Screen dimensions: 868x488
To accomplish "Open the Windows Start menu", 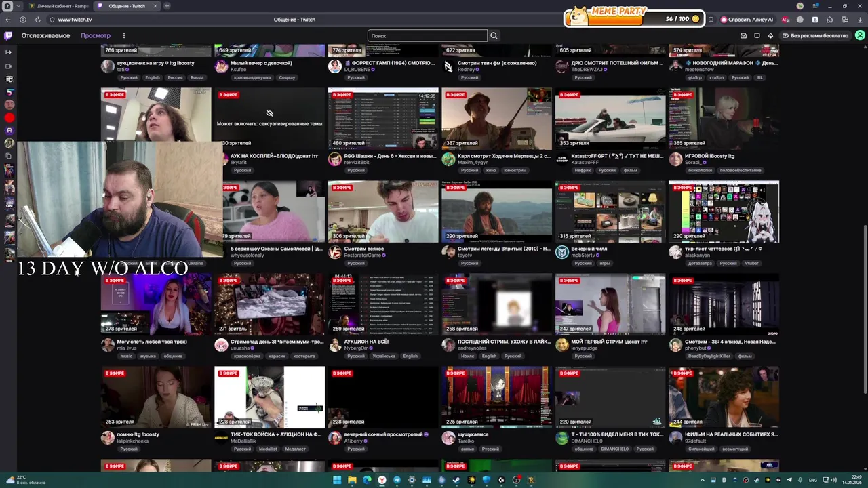I will coord(336,480).
